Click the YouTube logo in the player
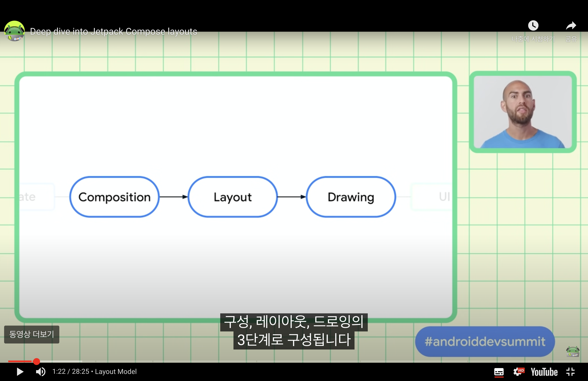The height and width of the screenshot is (381, 588). tap(544, 372)
